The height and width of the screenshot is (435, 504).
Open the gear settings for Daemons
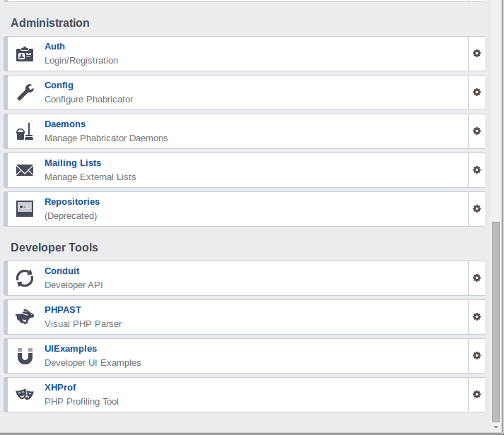[477, 131]
